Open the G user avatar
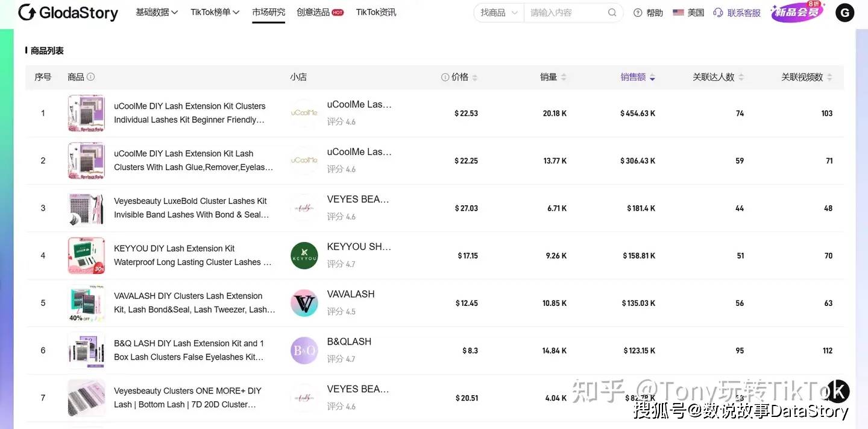868x429 pixels. 844,13
